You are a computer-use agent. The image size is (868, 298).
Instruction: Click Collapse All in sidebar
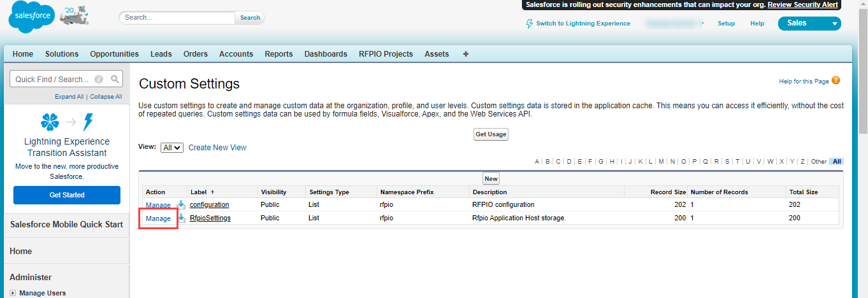pyautogui.click(x=106, y=97)
